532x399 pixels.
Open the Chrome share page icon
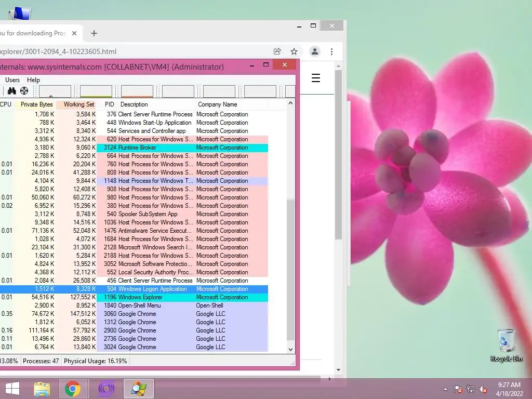point(277,51)
